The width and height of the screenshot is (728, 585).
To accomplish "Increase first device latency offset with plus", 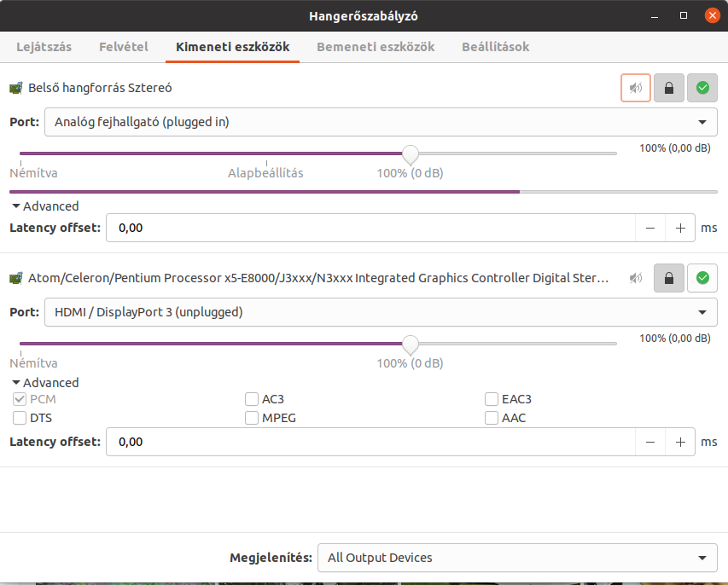I will [x=680, y=228].
